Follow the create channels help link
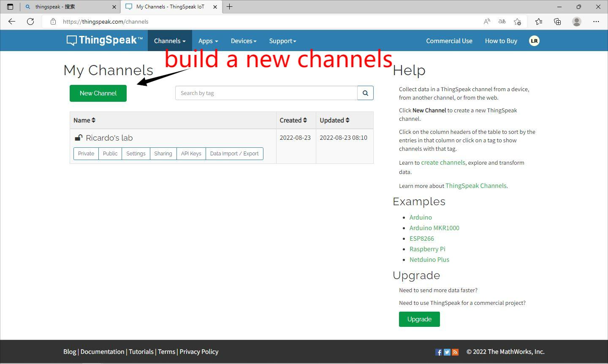The image size is (608, 364). coord(443,163)
